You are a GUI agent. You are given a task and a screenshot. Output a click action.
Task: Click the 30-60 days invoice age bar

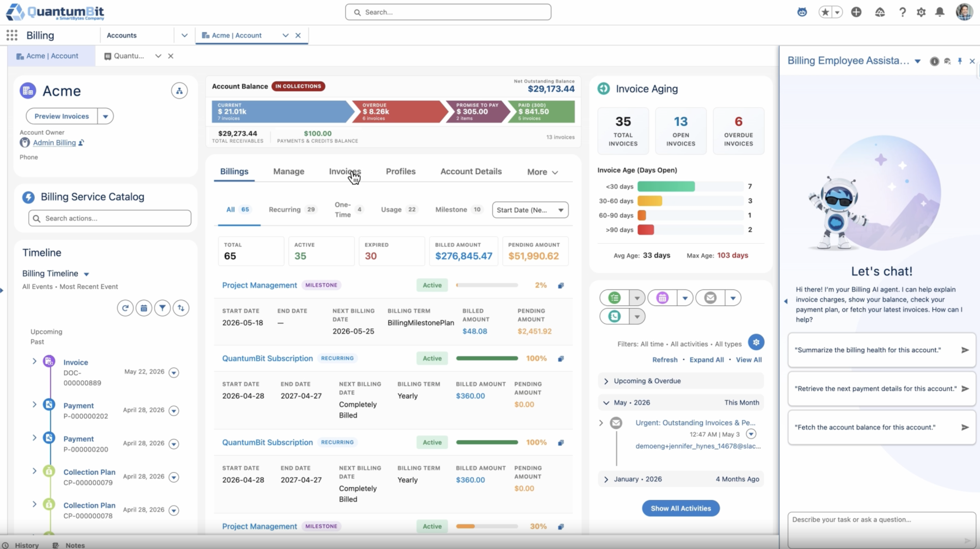pyautogui.click(x=690, y=201)
